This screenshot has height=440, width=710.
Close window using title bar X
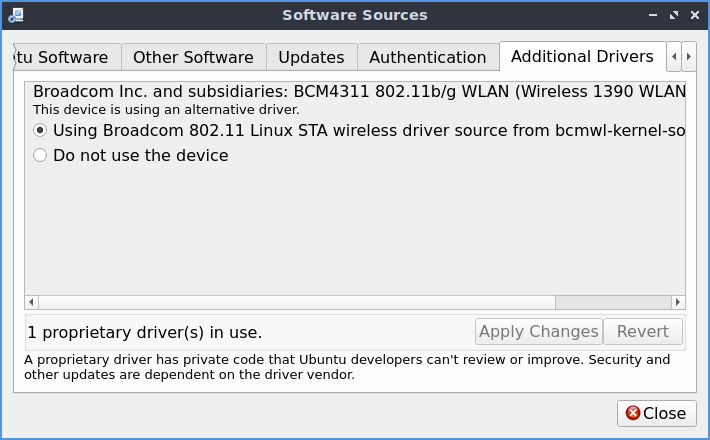695,15
